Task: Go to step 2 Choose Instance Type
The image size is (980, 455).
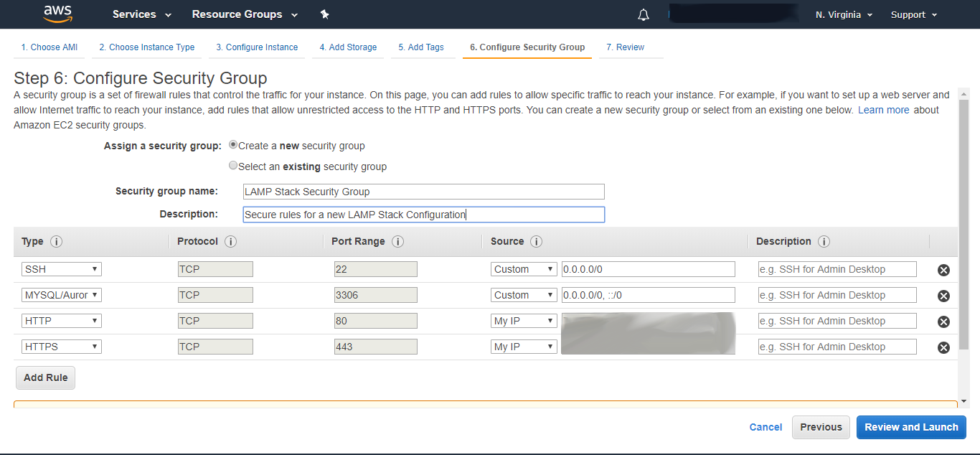Action: tap(147, 47)
